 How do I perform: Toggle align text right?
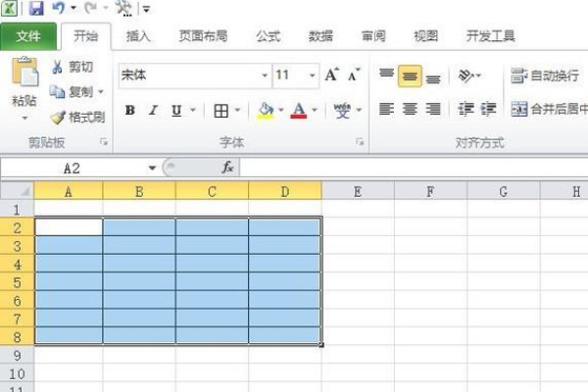click(x=433, y=109)
